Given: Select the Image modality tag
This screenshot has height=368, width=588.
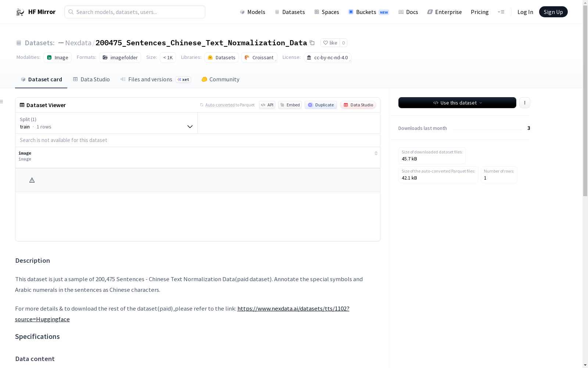Looking at the screenshot, I should 57,57.
